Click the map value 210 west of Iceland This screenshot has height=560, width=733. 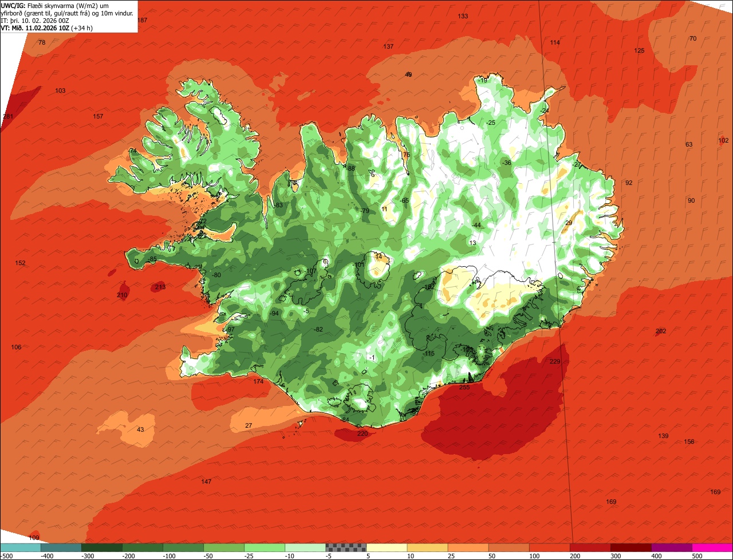(122, 295)
